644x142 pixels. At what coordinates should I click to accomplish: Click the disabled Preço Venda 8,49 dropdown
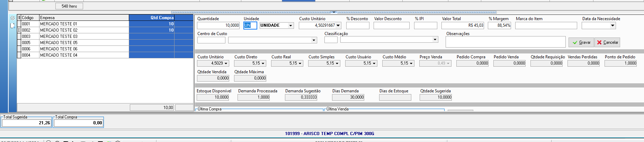tap(435, 63)
